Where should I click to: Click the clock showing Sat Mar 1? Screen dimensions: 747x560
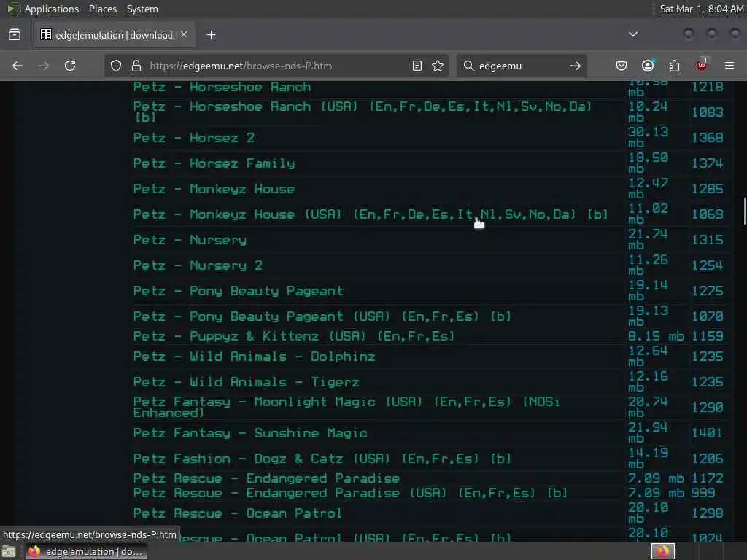(x=701, y=9)
